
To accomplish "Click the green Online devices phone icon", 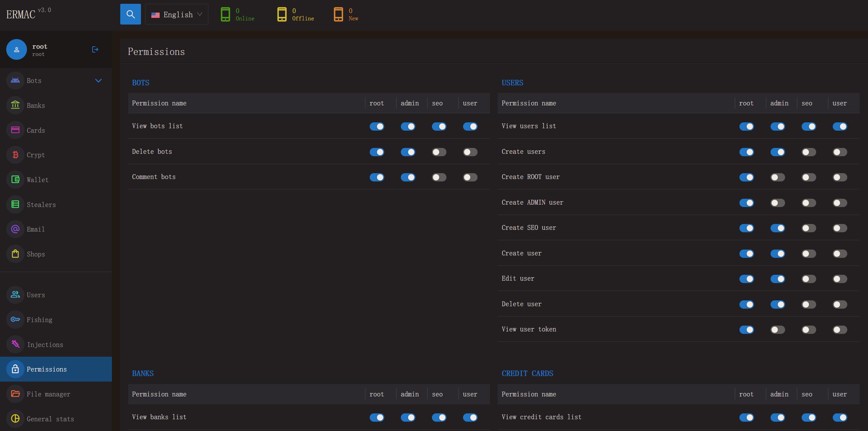I will tap(225, 15).
